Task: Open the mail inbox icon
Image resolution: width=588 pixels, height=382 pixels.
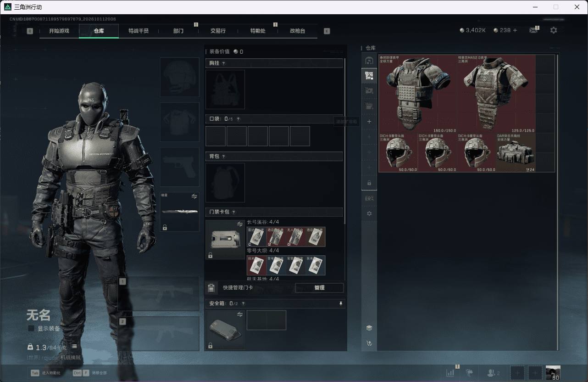Action: (x=533, y=30)
